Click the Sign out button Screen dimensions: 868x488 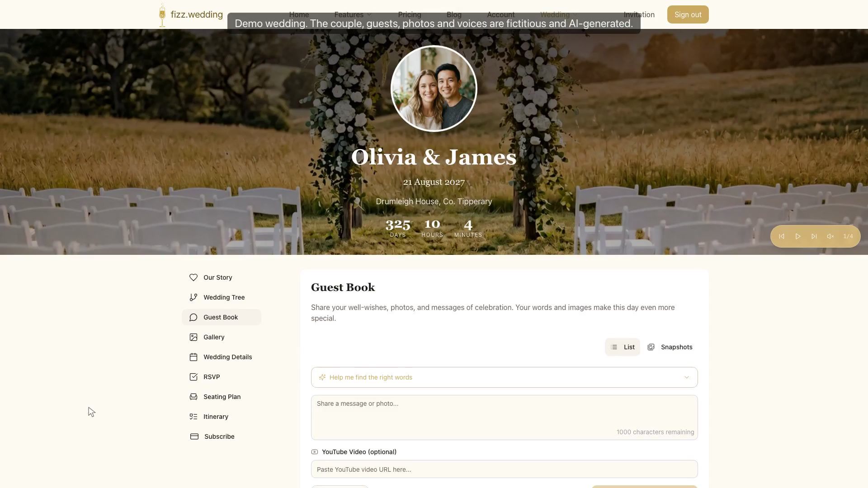[688, 14]
